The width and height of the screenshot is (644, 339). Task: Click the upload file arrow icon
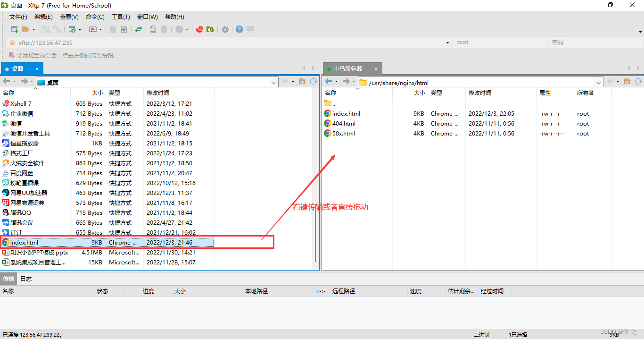(124, 29)
